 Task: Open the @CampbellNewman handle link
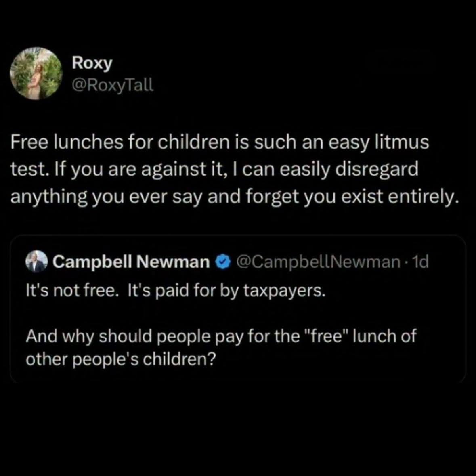[x=318, y=262]
